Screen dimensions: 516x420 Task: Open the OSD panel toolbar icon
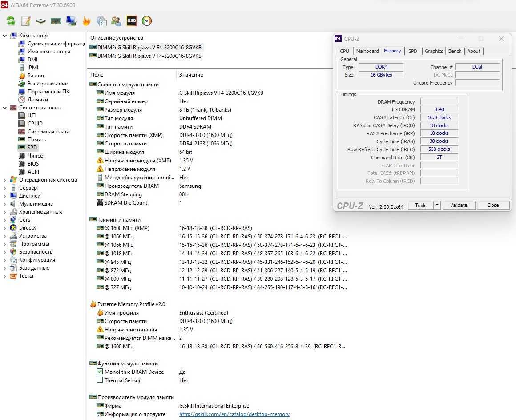click(x=132, y=21)
